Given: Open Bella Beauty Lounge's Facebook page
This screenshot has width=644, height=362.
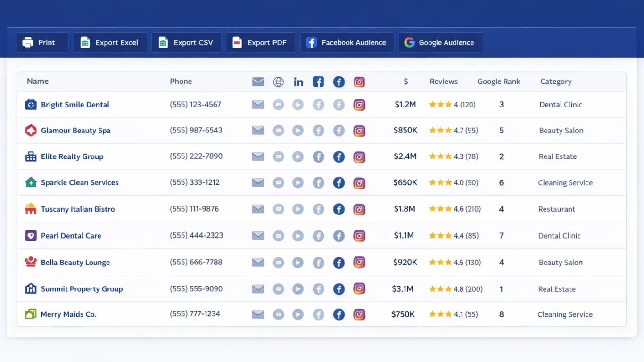Looking at the screenshot, I should coord(339,263).
